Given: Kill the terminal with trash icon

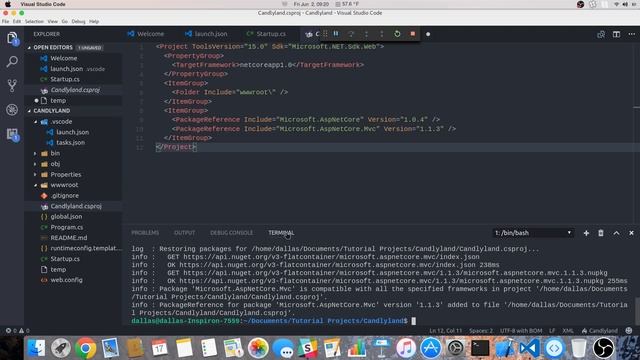Looking at the screenshot, I should point(601,233).
